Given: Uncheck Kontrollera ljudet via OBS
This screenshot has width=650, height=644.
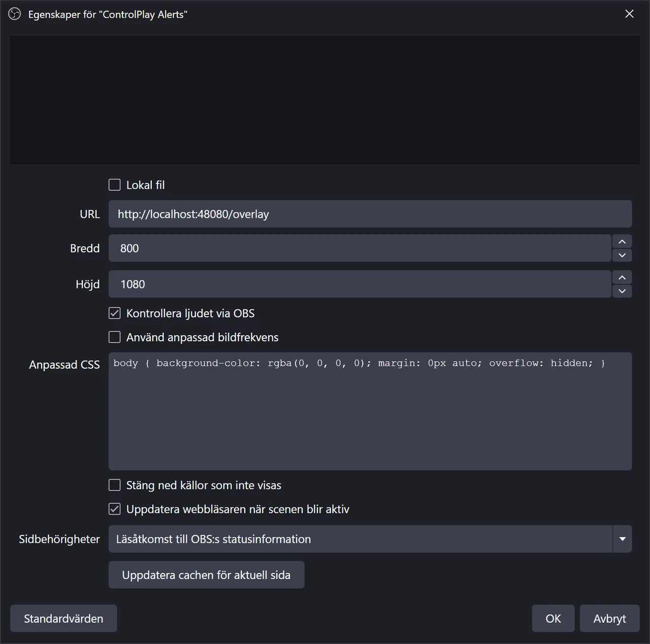Looking at the screenshot, I should pyautogui.click(x=115, y=313).
